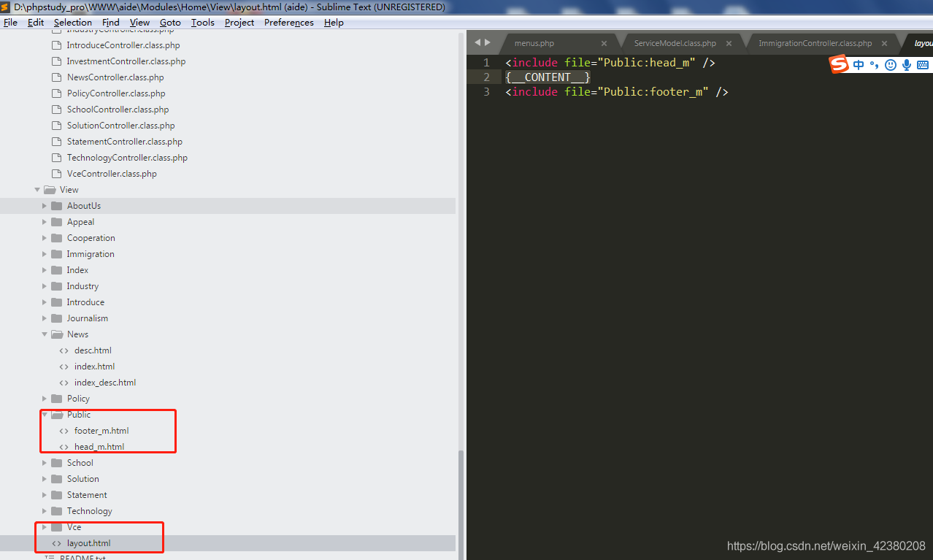Viewport: 933px width, 560px height.
Task: Open PolicyController.class.php file
Action: (x=116, y=93)
